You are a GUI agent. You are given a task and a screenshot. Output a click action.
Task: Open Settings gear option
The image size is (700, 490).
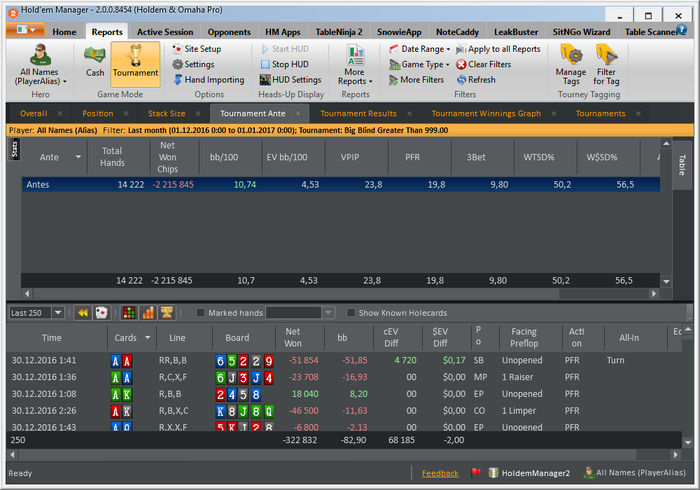(194, 64)
